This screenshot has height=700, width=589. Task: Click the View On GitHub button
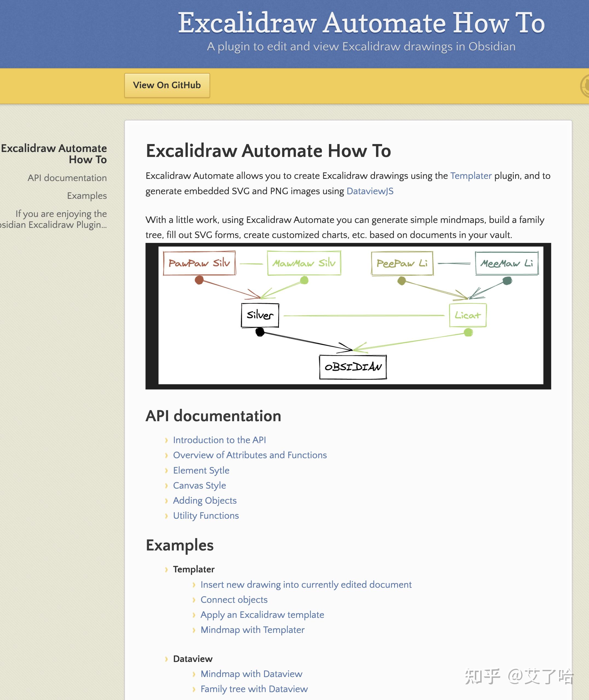point(167,85)
